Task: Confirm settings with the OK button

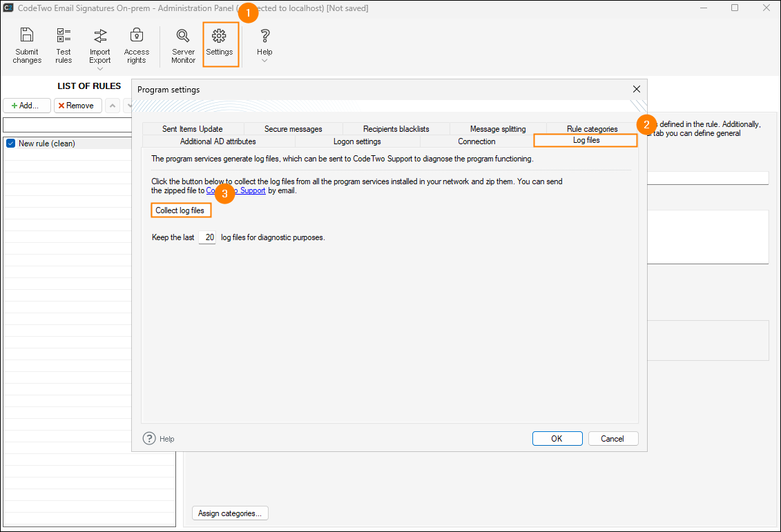Action: point(557,438)
